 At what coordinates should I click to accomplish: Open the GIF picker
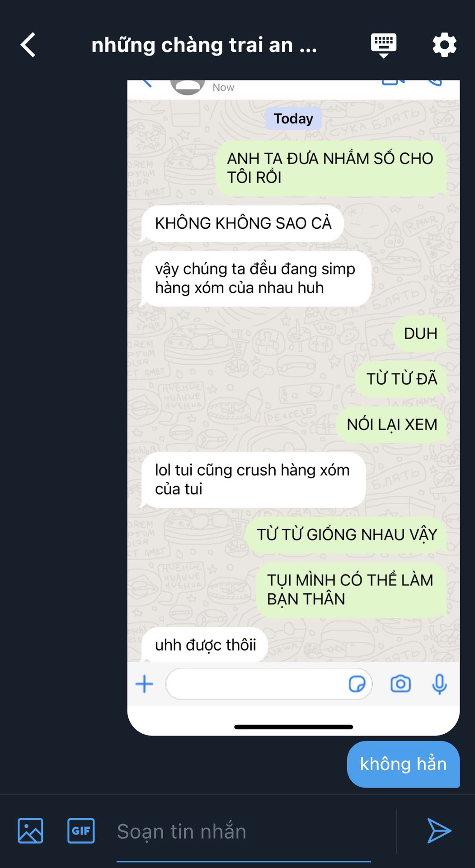coord(81,831)
